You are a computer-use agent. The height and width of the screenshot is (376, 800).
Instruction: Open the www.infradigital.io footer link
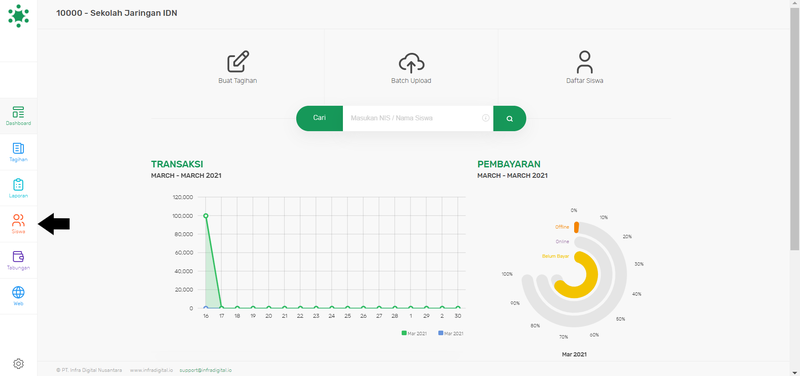[x=152, y=370]
